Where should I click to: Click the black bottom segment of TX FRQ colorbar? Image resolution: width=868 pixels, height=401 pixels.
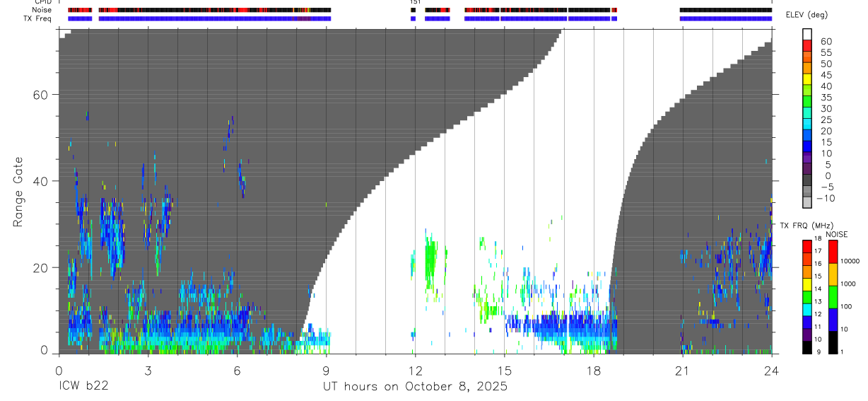pyautogui.click(x=807, y=347)
